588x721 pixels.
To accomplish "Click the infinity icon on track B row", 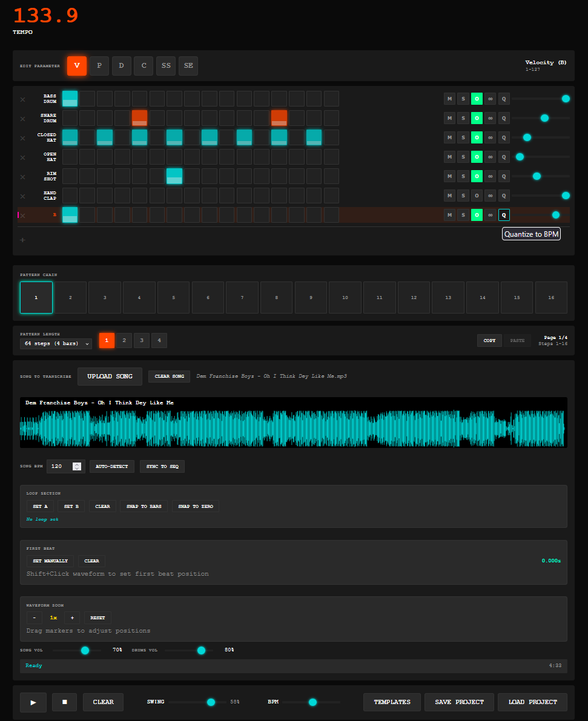I will [491, 215].
